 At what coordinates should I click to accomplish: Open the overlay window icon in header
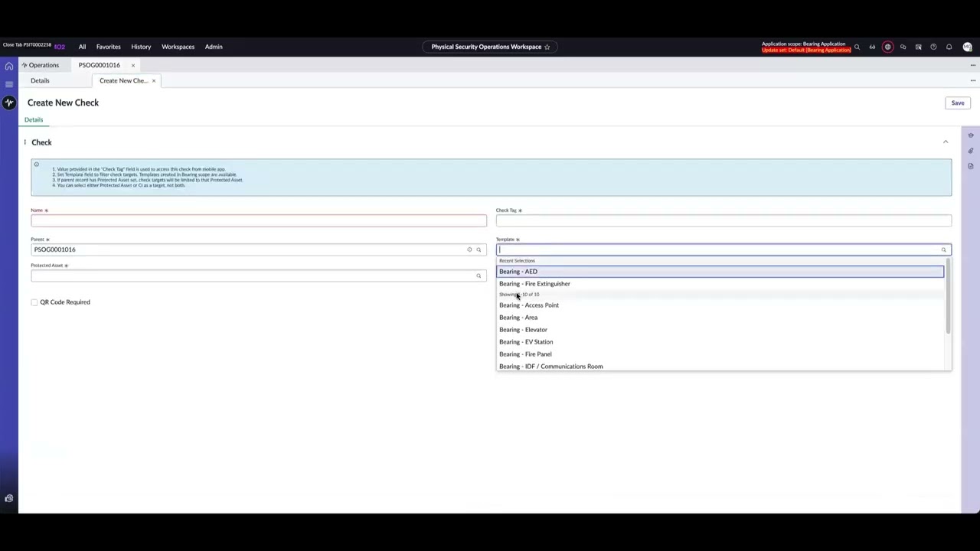(918, 47)
